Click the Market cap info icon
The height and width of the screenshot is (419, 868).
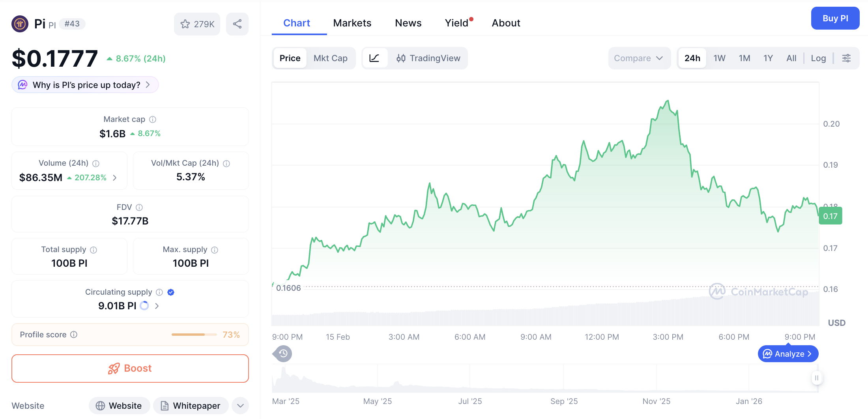point(153,119)
